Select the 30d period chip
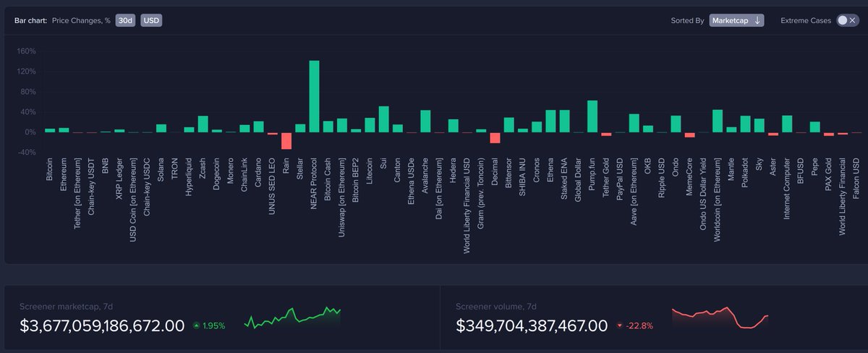Viewport: 868px width, 353px height. click(x=126, y=20)
